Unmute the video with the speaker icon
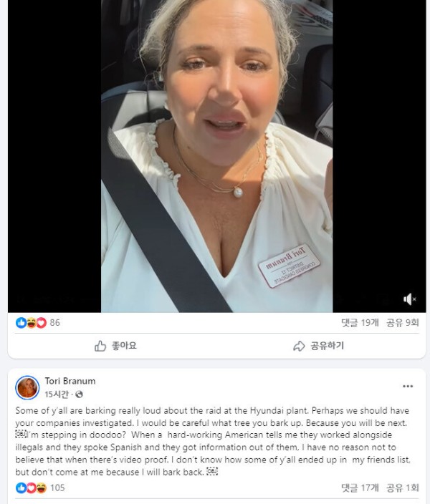This screenshot has height=504, width=430. [x=410, y=299]
